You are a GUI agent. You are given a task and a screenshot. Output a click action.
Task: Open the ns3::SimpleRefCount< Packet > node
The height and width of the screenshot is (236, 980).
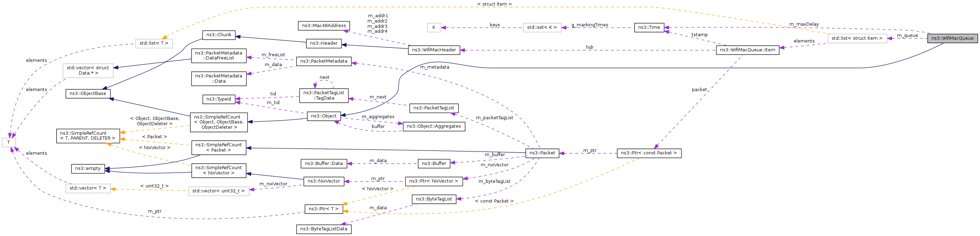click(219, 148)
